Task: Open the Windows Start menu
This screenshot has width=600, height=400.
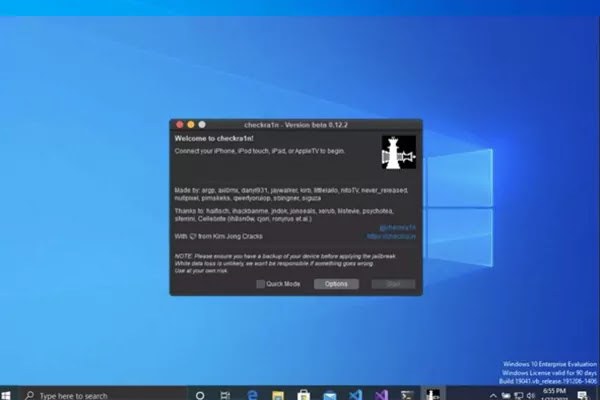Action: (6, 395)
